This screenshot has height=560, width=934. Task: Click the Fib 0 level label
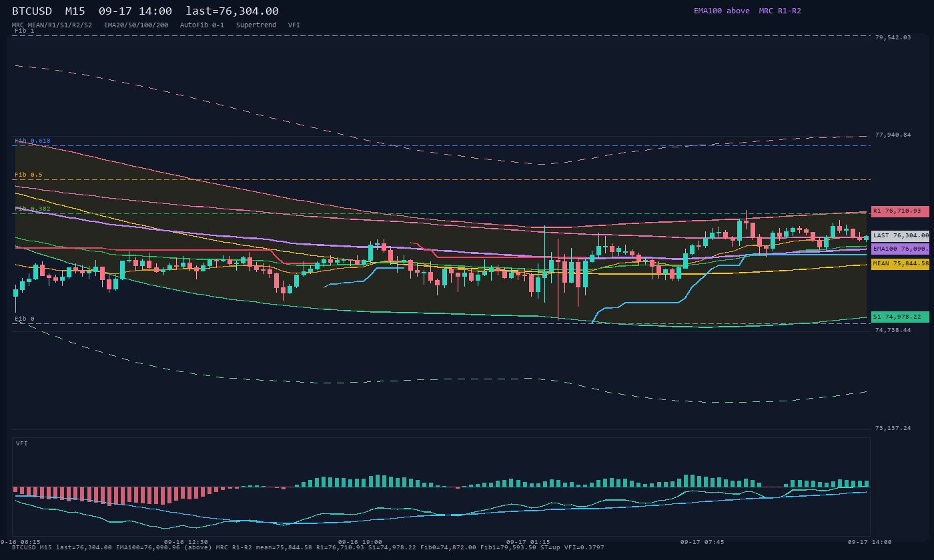pos(25,319)
